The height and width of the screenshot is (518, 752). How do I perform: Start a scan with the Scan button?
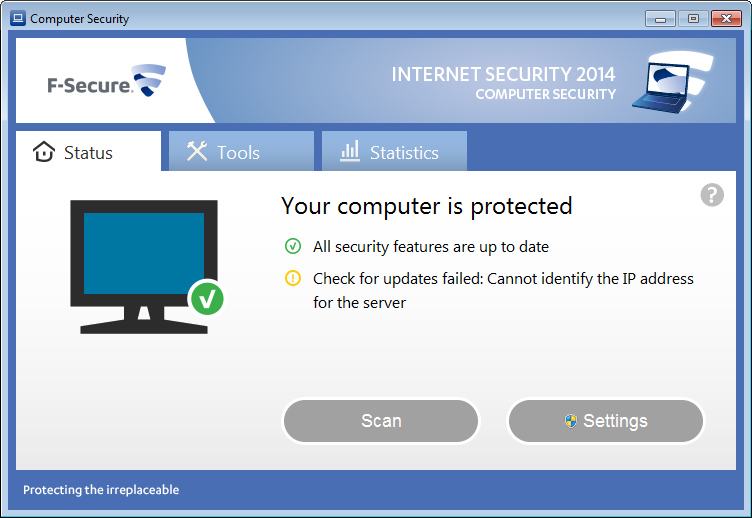tap(381, 421)
